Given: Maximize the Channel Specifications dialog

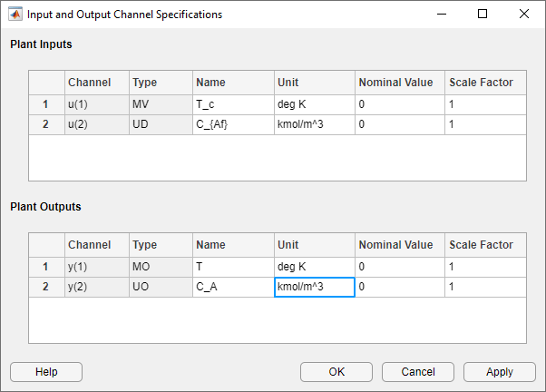Looking at the screenshot, I should [x=483, y=14].
